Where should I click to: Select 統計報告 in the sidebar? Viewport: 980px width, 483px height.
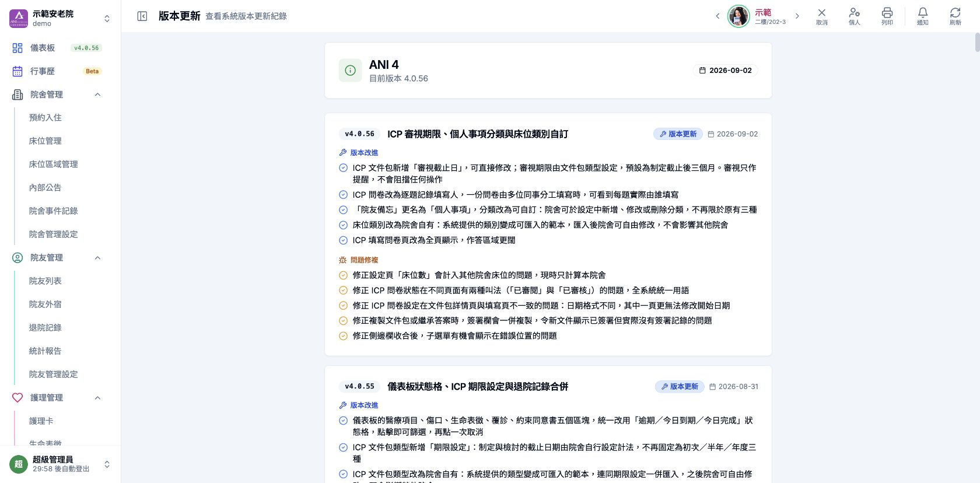[x=45, y=351]
